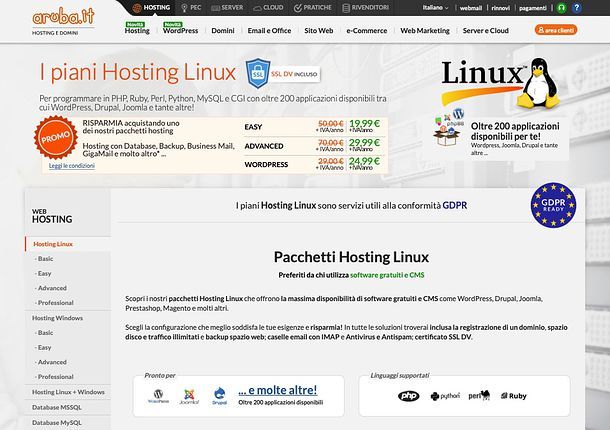Click the WordPress logo in Pronto per

158,396
